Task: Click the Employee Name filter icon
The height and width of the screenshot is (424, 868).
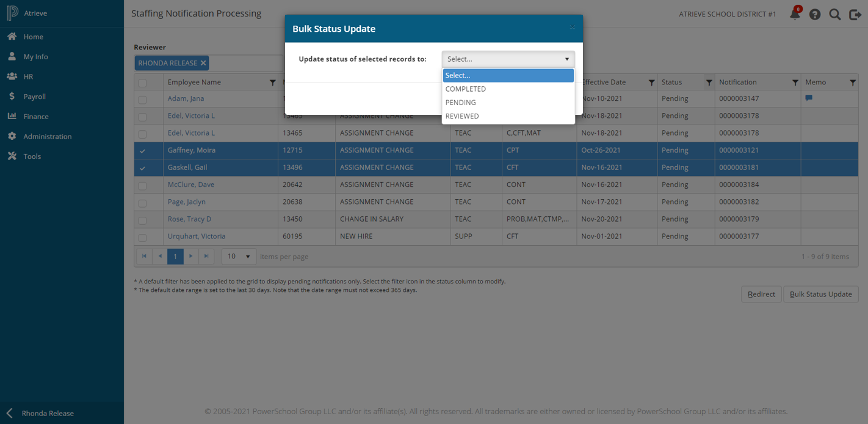Action: (x=272, y=82)
